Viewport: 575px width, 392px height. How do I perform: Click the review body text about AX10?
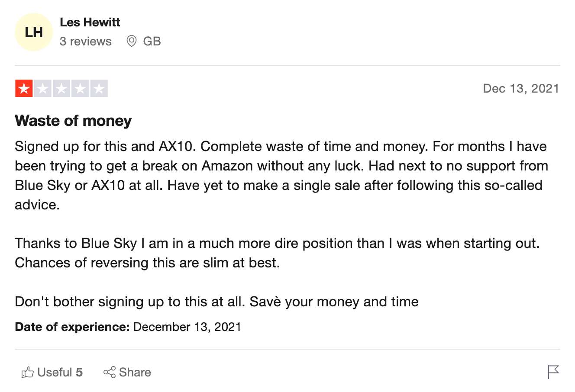(281, 175)
